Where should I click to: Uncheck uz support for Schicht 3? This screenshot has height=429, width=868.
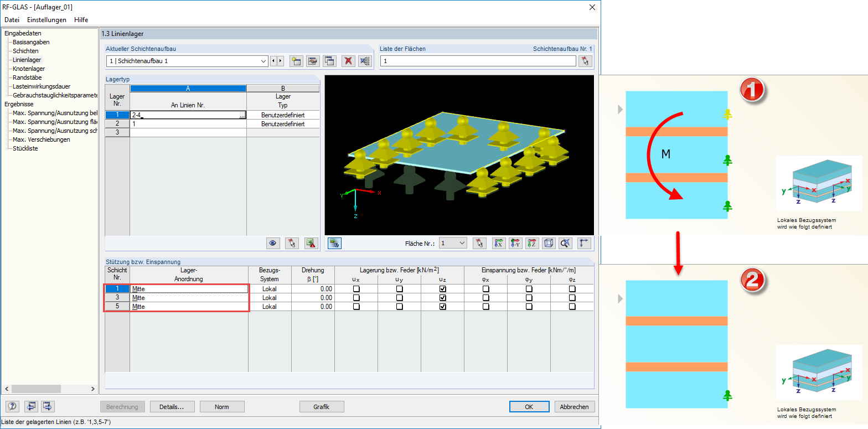(442, 298)
